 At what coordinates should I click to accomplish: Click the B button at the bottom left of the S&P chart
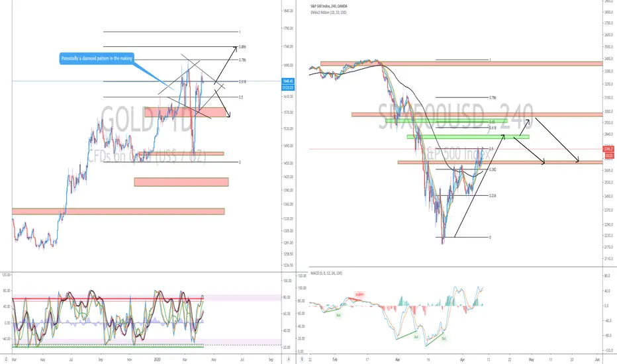[302, 359]
